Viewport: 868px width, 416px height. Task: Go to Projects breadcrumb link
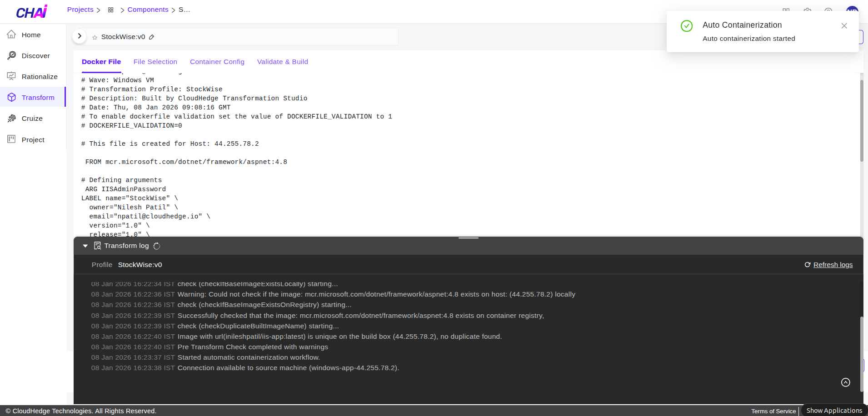pos(80,10)
